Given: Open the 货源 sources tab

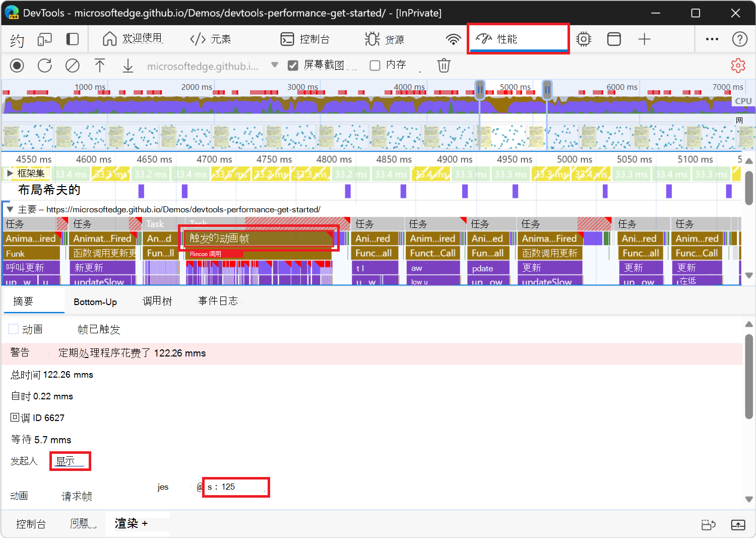Looking at the screenshot, I should click(385, 39).
